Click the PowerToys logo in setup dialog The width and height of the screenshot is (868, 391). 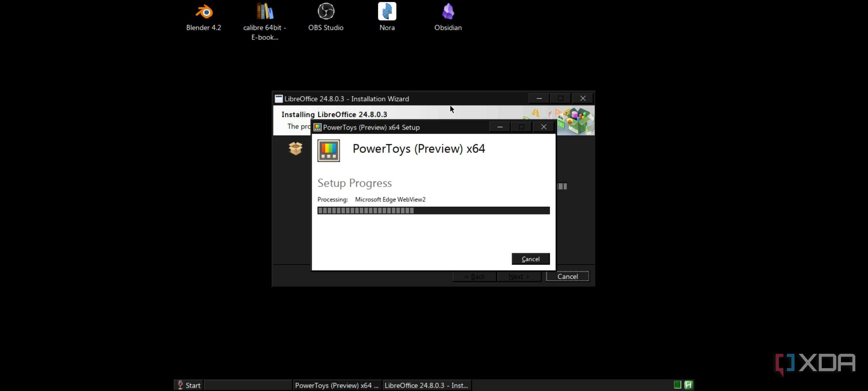pyautogui.click(x=328, y=150)
